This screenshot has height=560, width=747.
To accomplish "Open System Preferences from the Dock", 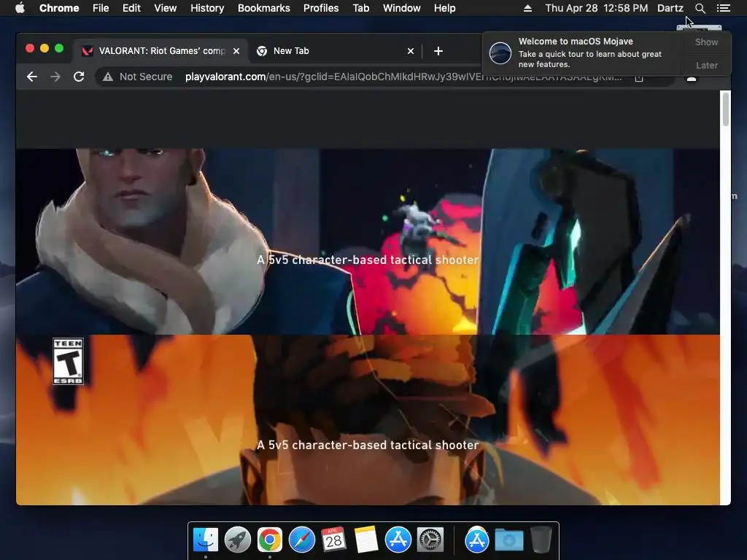I will tap(430, 540).
